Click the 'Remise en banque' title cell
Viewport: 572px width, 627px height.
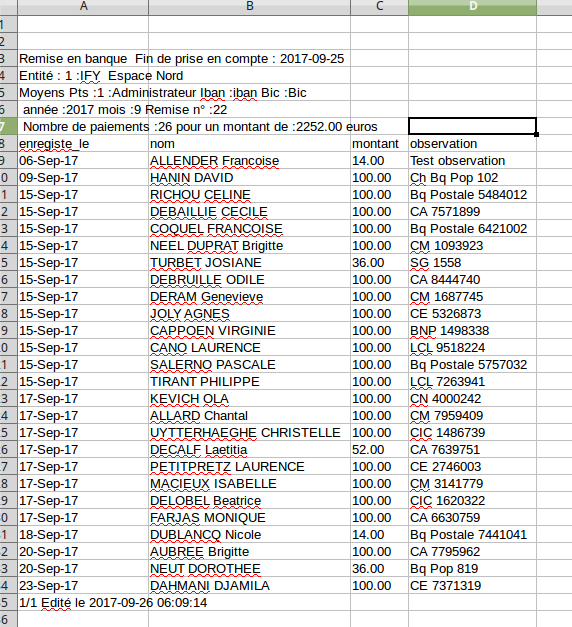pos(83,59)
